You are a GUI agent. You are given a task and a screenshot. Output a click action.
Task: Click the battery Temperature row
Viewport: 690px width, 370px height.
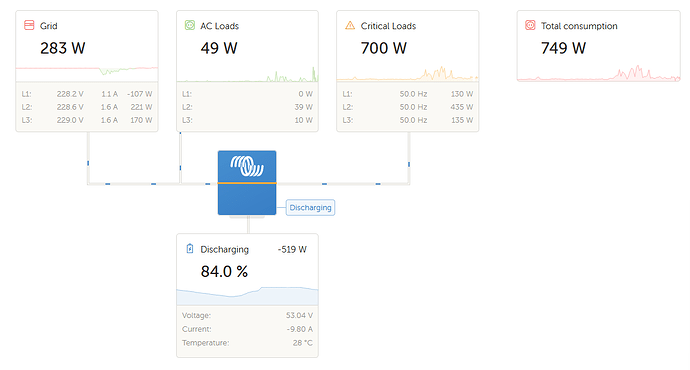coord(247,343)
